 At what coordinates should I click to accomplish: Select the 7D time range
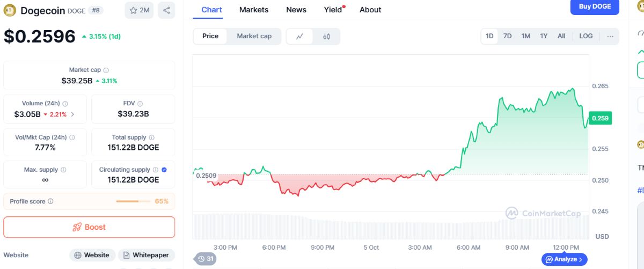tap(507, 36)
